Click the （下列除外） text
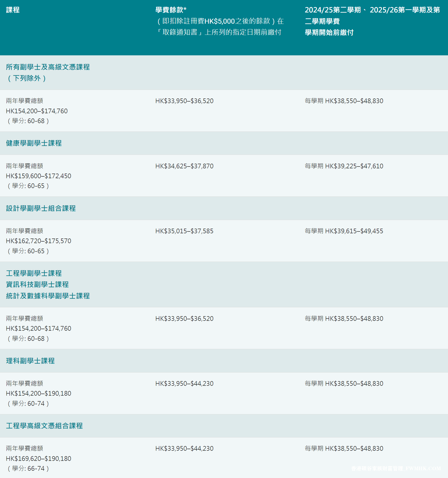 tap(27, 78)
